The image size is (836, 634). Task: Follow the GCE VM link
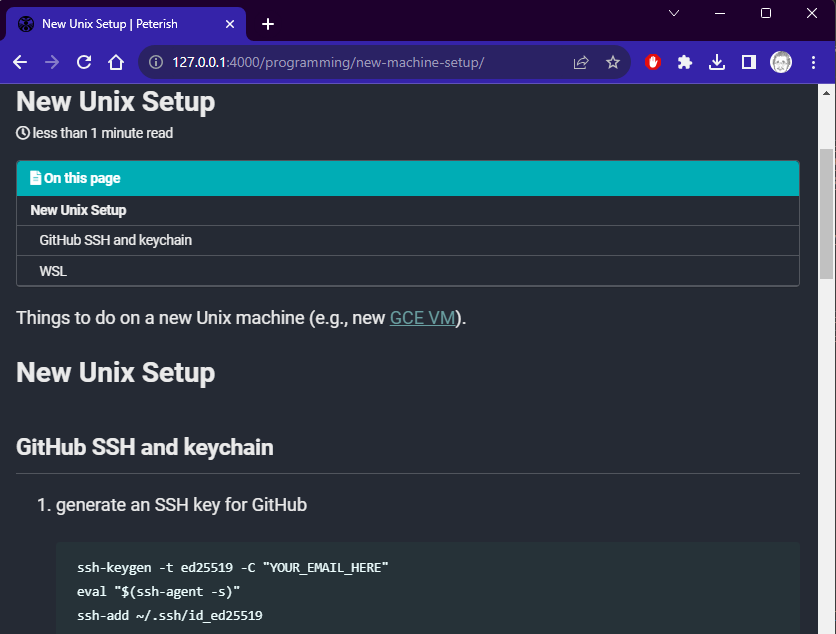click(422, 318)
